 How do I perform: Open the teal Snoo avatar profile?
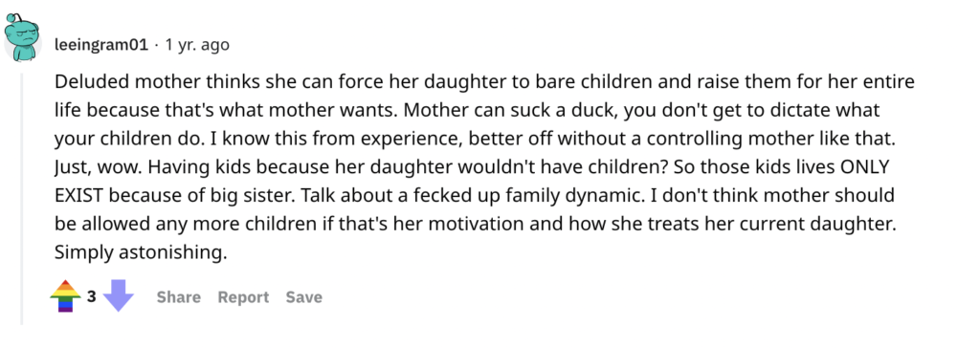23,38
